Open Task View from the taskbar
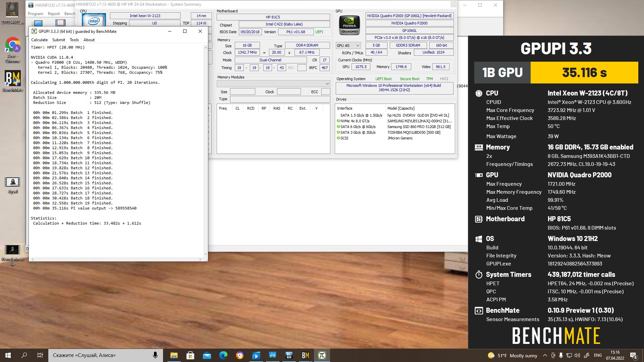644x362 pixels. point(40,355)
